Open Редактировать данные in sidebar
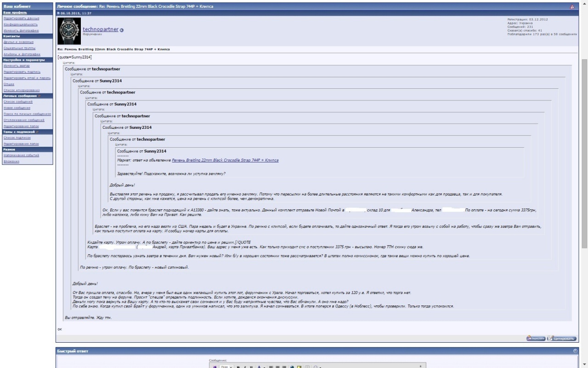This screenshot has height=368, width=588. coord(21,18)
